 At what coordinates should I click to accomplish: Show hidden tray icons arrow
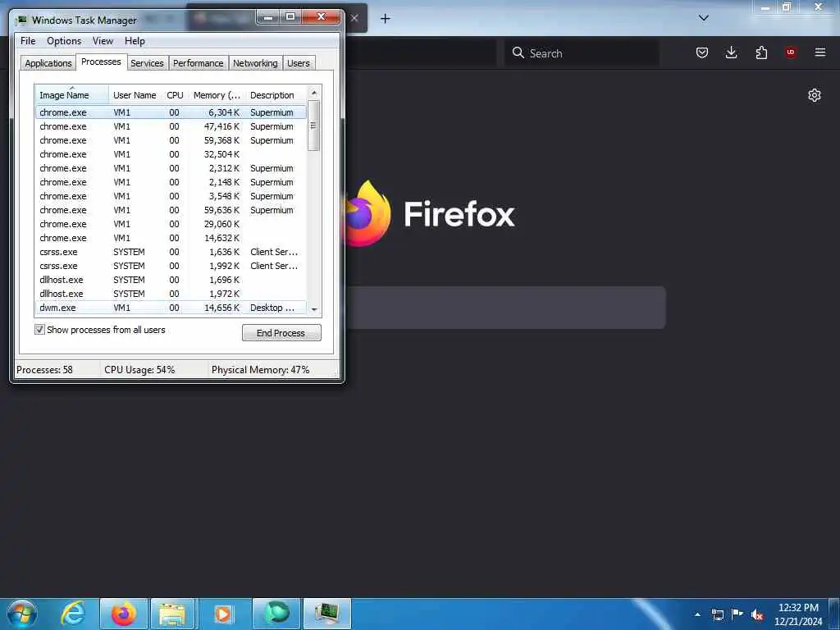coord(697,614)
